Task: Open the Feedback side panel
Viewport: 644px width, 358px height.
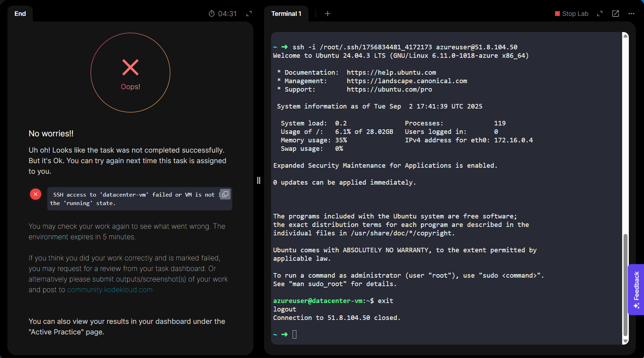Action: point(636,289)
